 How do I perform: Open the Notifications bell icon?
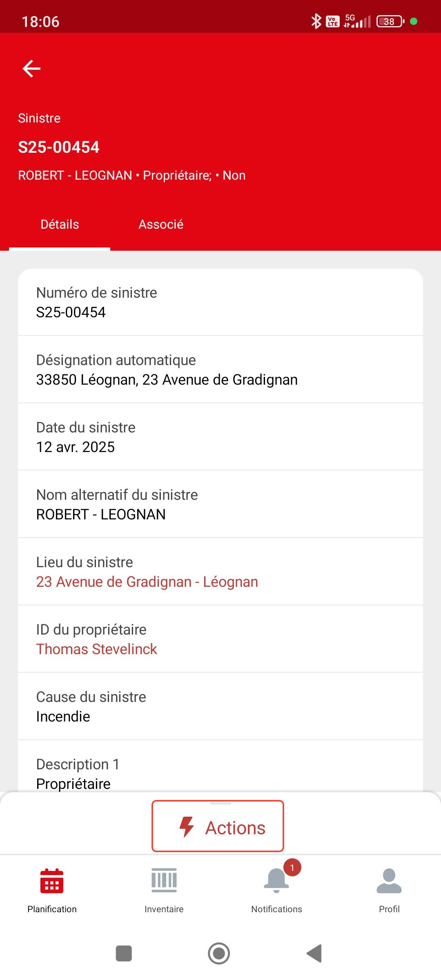tap(276, 881)
